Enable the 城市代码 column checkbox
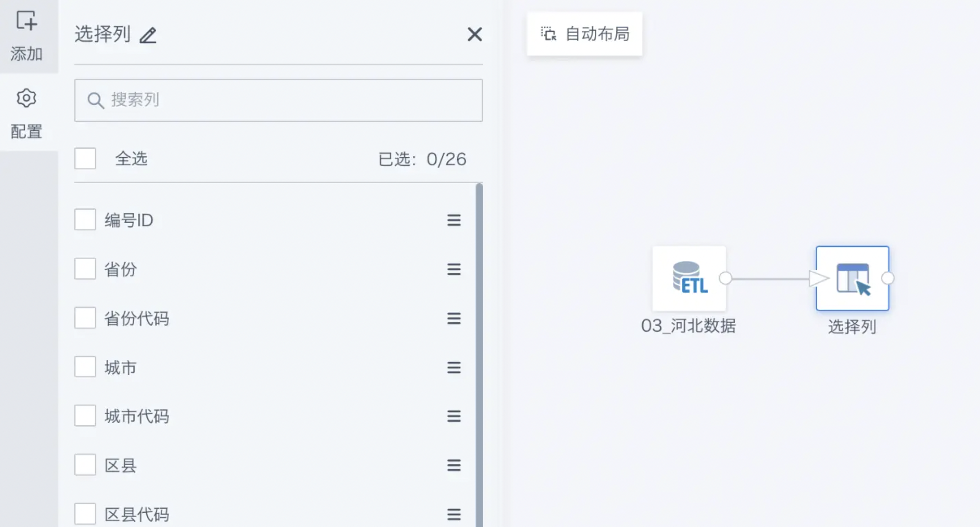The image size is (980, 527). (85, 416)
